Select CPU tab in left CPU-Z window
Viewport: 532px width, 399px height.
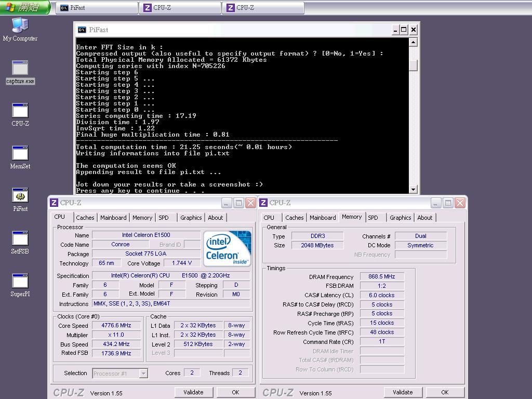pos(59,217)
